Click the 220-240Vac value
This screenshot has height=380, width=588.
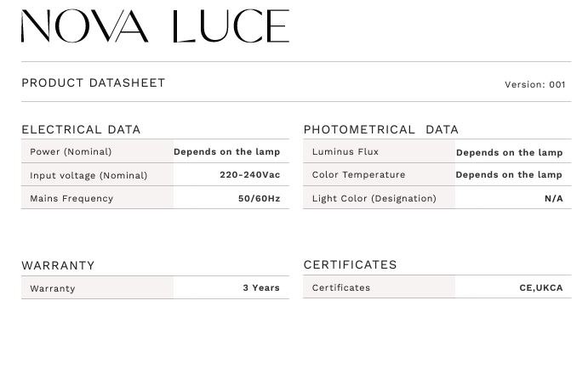250,174
